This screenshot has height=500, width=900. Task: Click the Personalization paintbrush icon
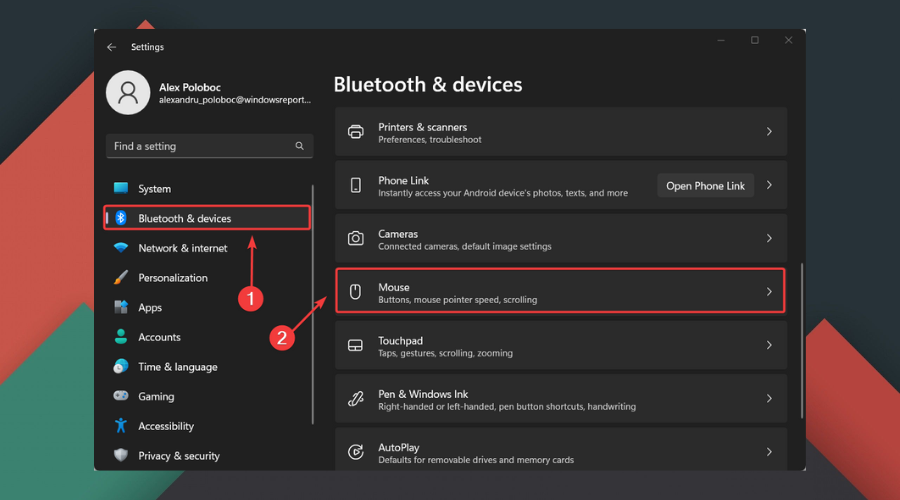pyautogui.click(x=121, y=278)
